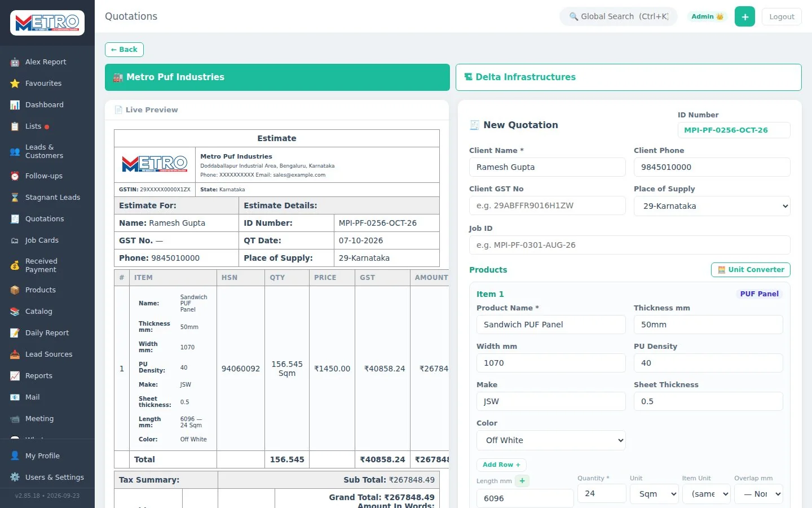
Task: Open the Stagnant Leads hourglass icon
Action: point(15,198)
